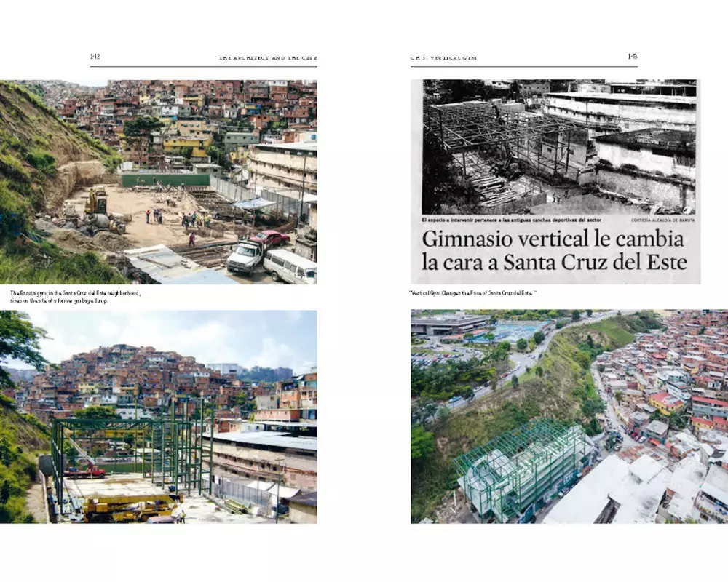Click the white van in the construction photo
Image resolution: width=728 pixels, height=582 pixels.
(x=290, y=267)
